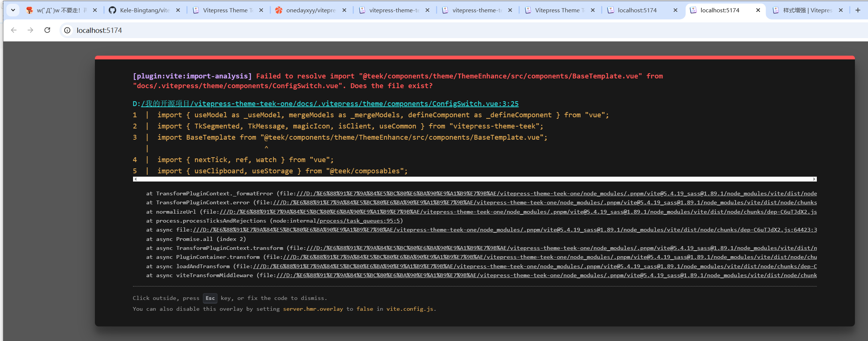Click dark backdrop left of error overlay

tap(49, 187)
